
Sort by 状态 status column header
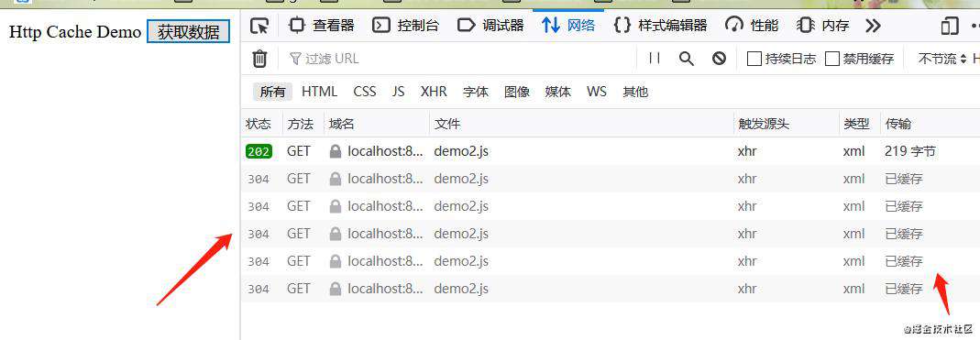261,124
